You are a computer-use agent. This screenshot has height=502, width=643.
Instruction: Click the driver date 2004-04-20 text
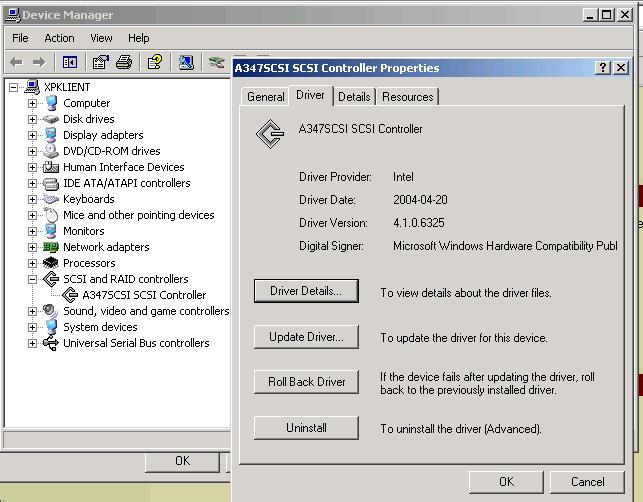(420, 200)
